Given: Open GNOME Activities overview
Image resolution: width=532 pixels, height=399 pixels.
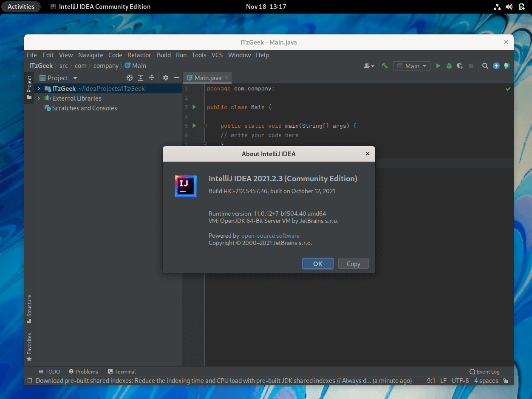Looking at the screenshot, I should point(21,6).
